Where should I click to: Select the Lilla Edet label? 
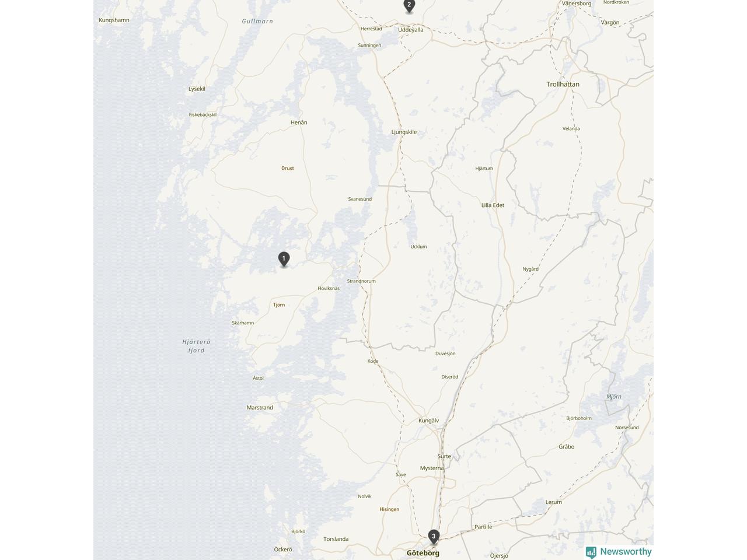click(493, 205)
